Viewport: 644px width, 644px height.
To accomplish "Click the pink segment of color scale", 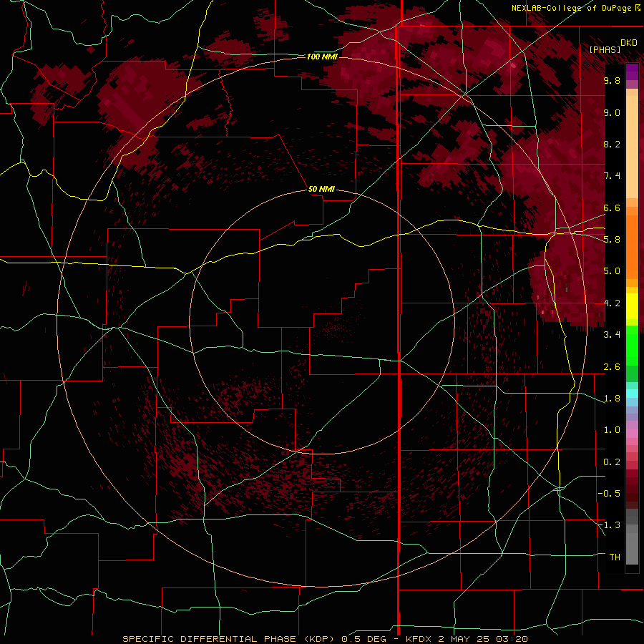I will click(632, 434).
